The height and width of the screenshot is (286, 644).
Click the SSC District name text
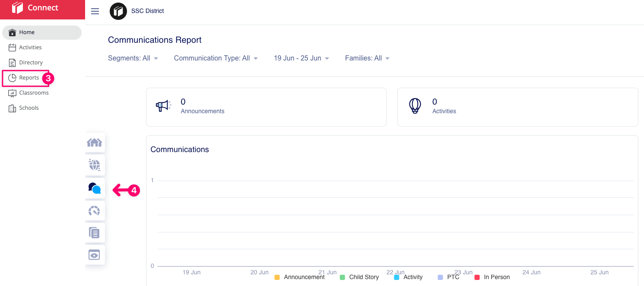(x=148, y=11)
